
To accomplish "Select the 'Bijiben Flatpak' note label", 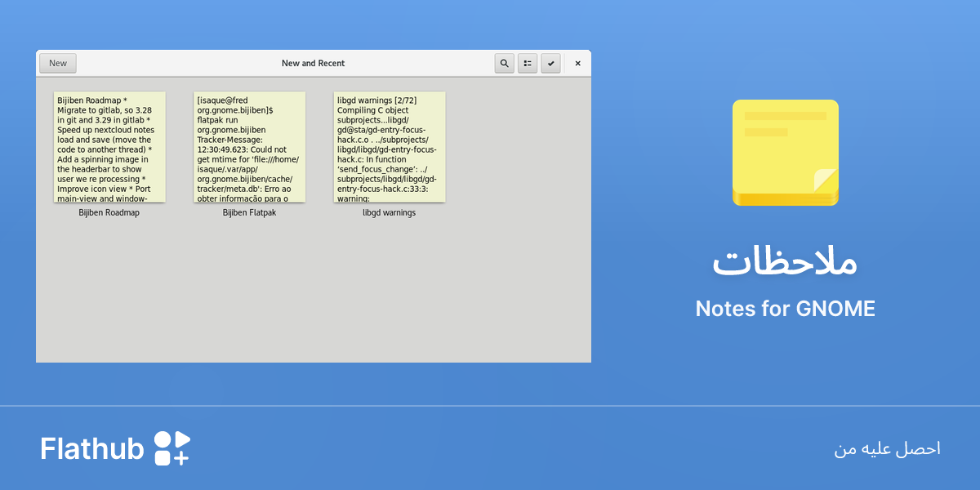I will (x=250, y=213).
